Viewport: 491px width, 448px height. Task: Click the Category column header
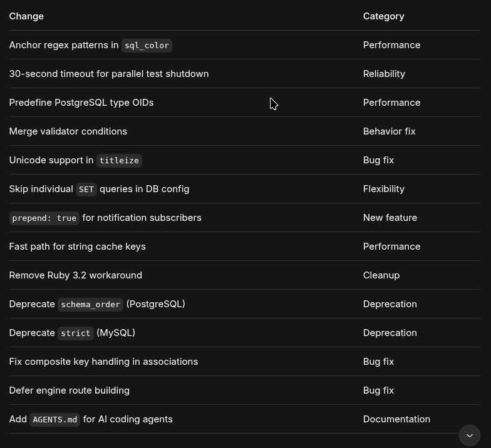click(383, 16)
